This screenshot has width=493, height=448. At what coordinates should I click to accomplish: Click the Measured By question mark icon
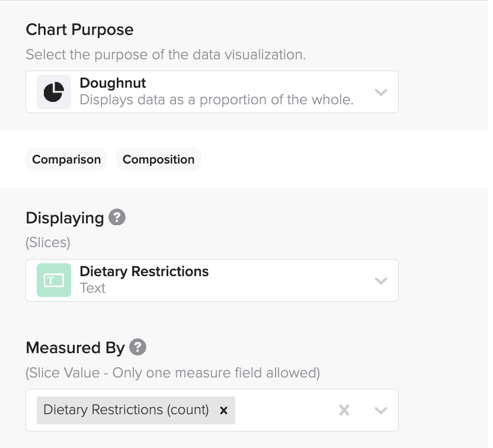[x=137, y=347]
